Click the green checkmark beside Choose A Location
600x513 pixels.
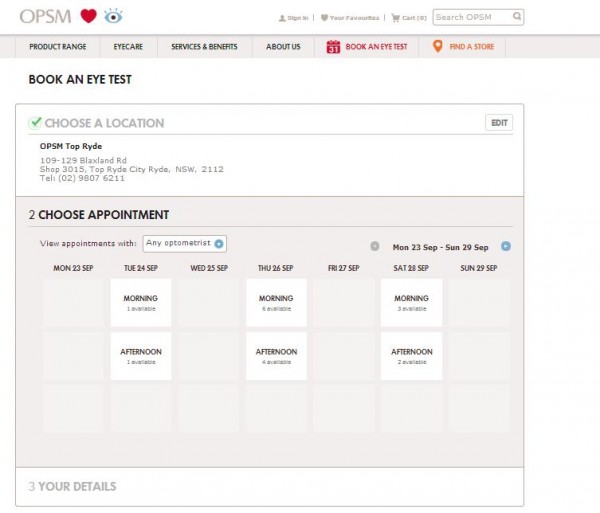pyautogui.click(x=35, y=122)
